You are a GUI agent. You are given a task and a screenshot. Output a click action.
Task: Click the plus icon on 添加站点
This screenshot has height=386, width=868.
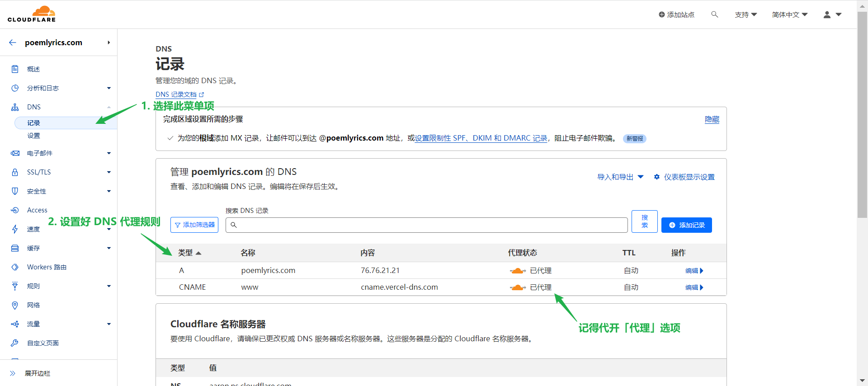[x=662, y=15]
